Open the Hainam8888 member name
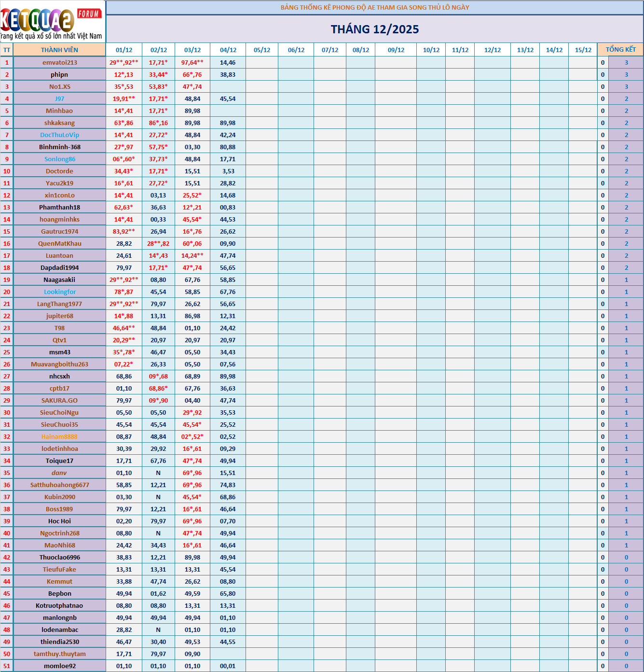The image size is (644, 672). (x=59, y=436)
